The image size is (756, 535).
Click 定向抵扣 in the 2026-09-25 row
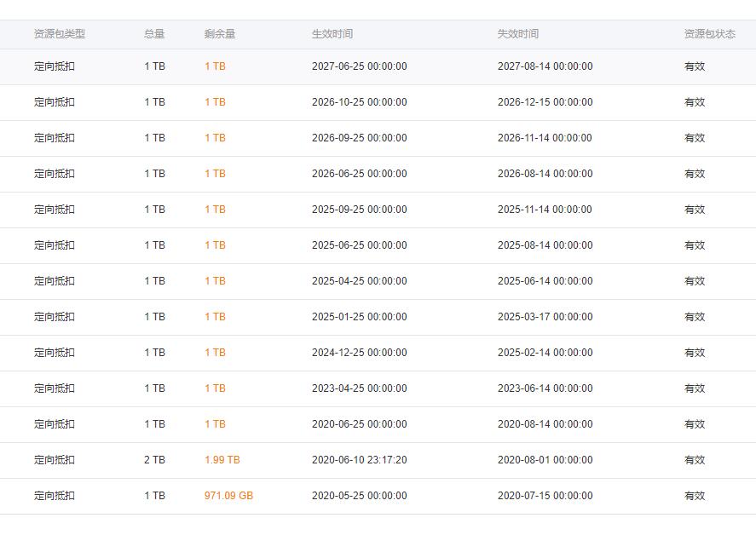tap(55, 138)
